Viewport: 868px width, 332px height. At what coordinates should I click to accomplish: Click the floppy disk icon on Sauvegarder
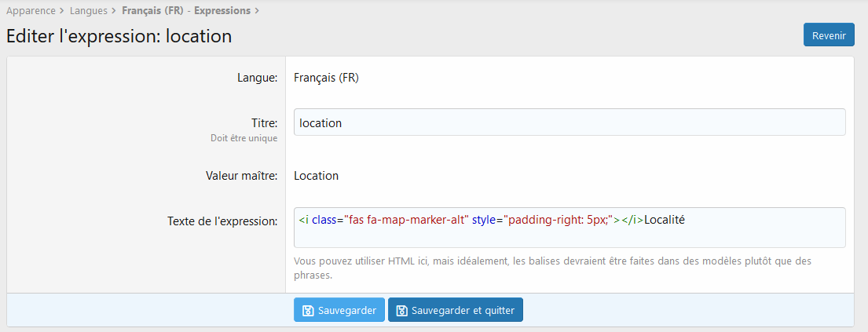[308, 311]
